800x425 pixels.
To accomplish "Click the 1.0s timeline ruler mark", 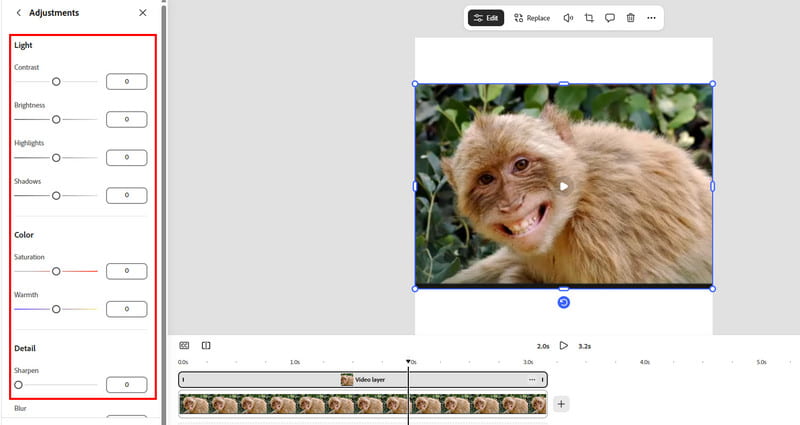I will pyautogui.click(x=295, y=362).
